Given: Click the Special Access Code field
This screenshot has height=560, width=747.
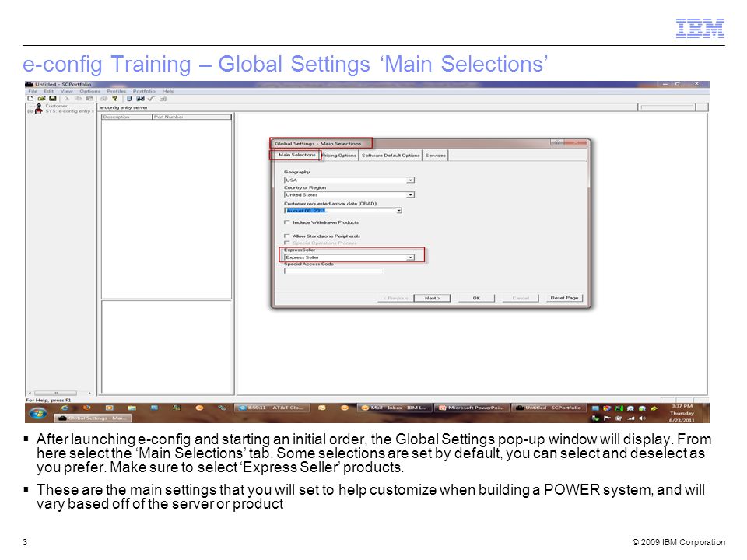Looking at the screenshot, I should (333, 271).
